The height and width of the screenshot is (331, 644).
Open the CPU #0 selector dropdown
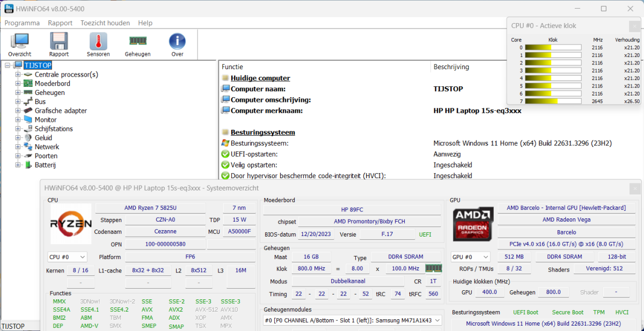tap(67, 257)
